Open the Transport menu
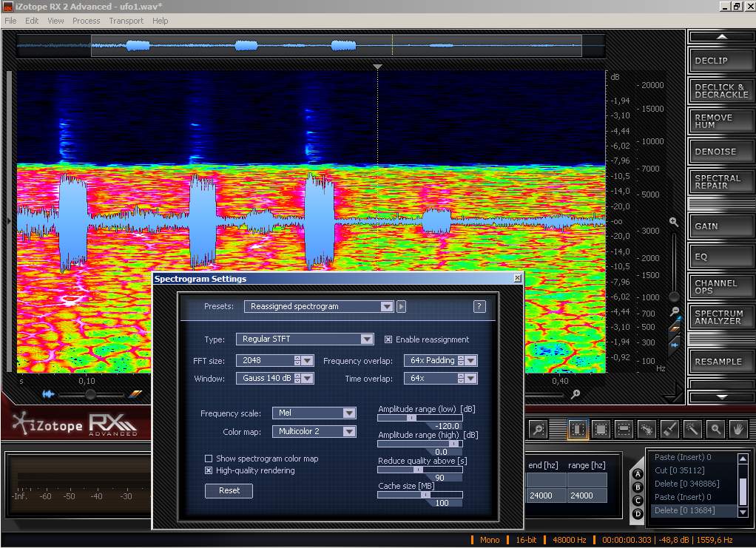The width and height of the screenshot is (756, 548). 126,21
